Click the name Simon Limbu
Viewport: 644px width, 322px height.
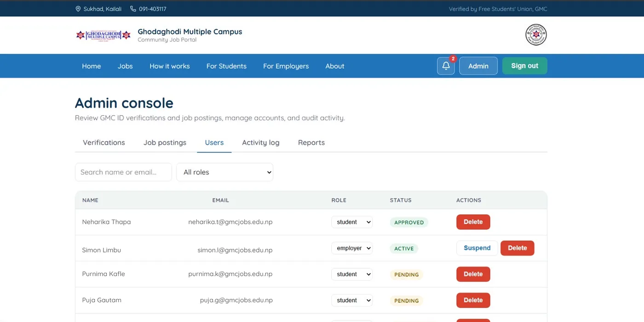click(102, 250)
